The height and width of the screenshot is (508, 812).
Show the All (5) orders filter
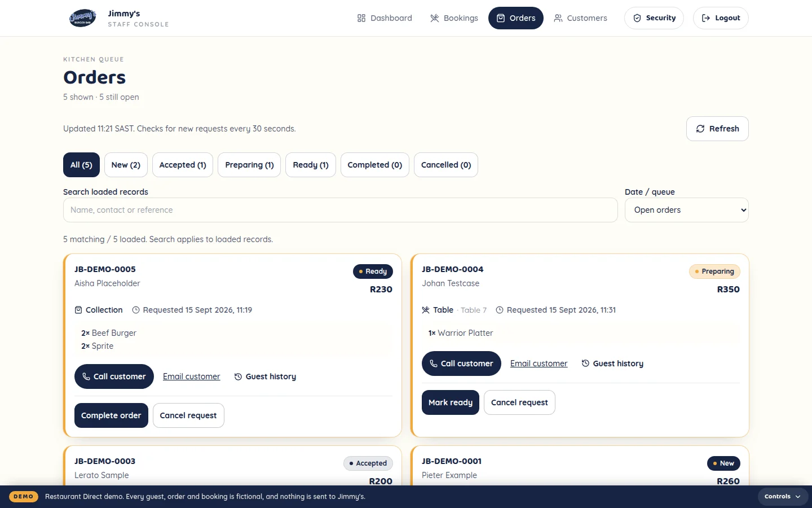click(81, 165)
